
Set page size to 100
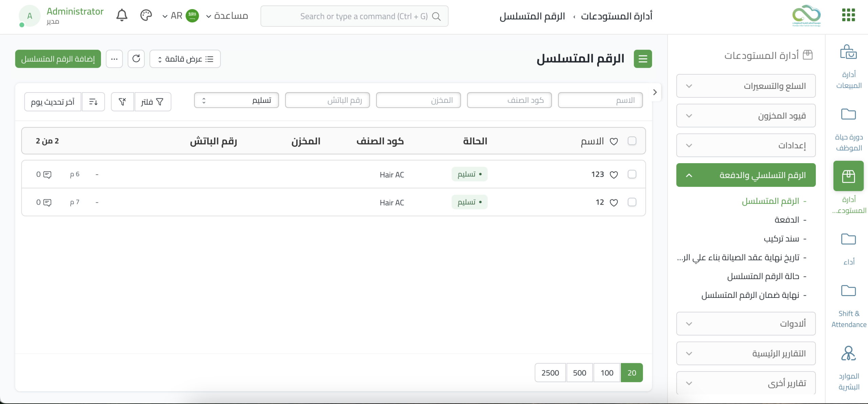[x=607, y=373]
